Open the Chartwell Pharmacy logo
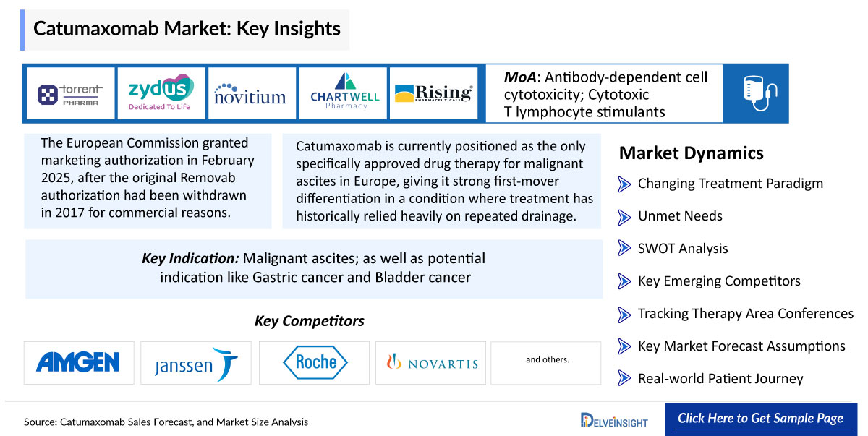 342,94
